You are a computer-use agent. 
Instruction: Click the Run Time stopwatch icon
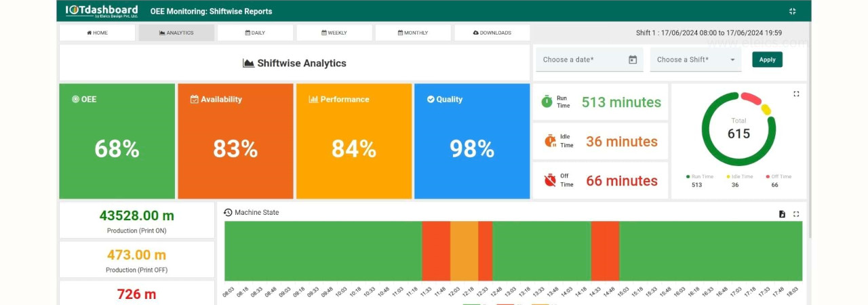547,102
